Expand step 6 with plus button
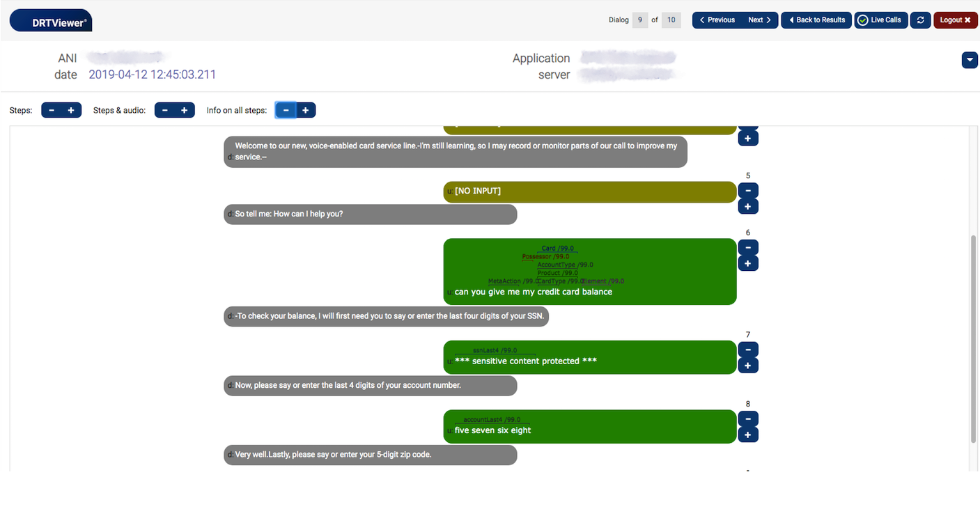980x509 pixels. pos(748,264)
